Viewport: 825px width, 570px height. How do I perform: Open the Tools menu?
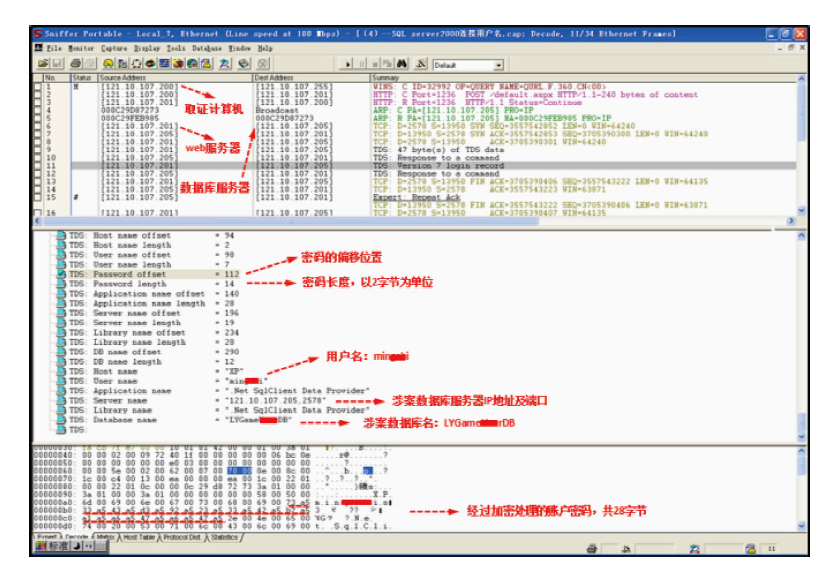pos(176,48)
